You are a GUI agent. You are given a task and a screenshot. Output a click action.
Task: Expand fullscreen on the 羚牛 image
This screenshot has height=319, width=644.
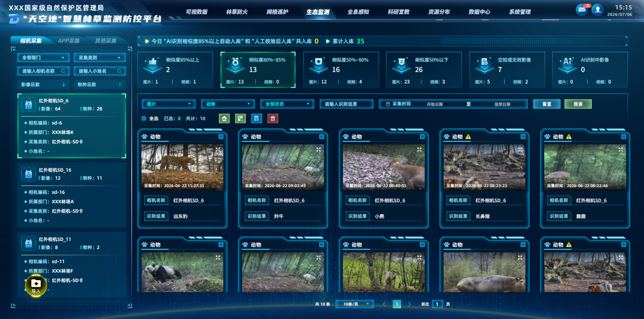pos(319,149)
